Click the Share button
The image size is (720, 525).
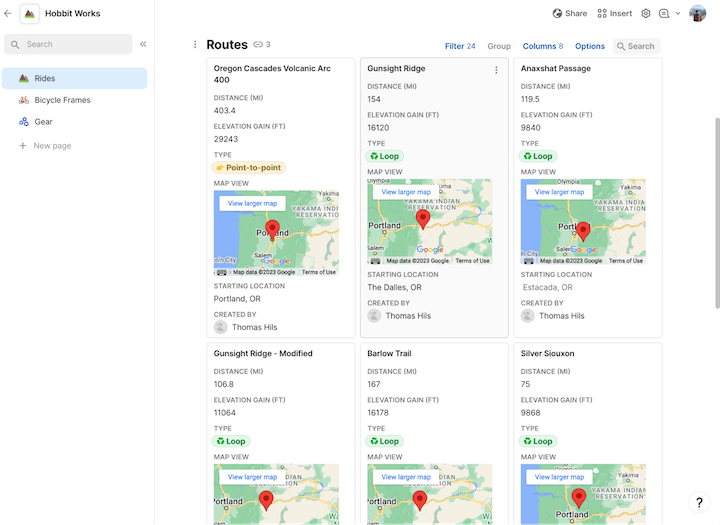[x=570, y=13]
